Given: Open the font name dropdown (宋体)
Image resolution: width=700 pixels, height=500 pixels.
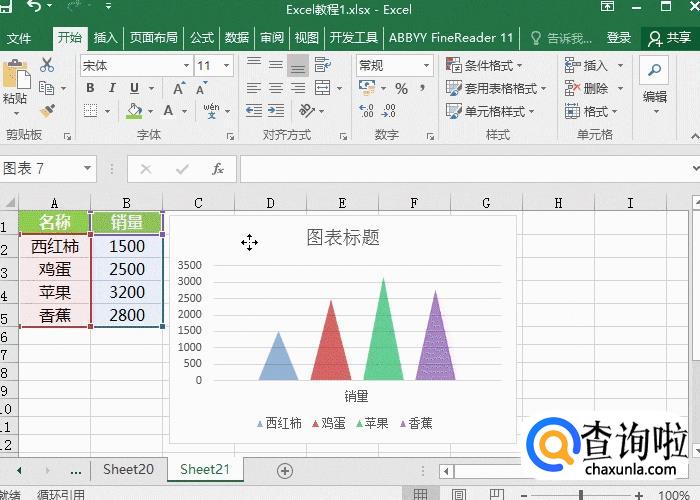Looking at the screenshot, I should [x=135, y=65].
